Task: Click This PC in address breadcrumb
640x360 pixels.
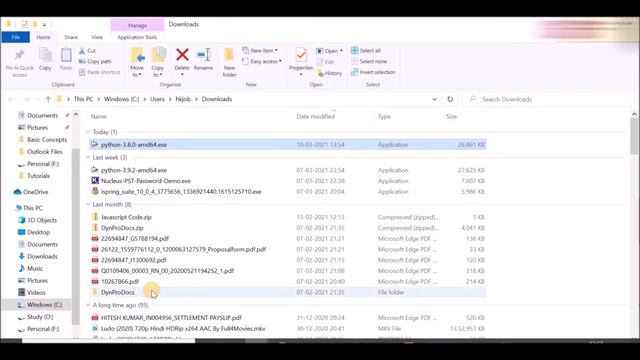Action: pyautogui.click(x=83, y=99)
